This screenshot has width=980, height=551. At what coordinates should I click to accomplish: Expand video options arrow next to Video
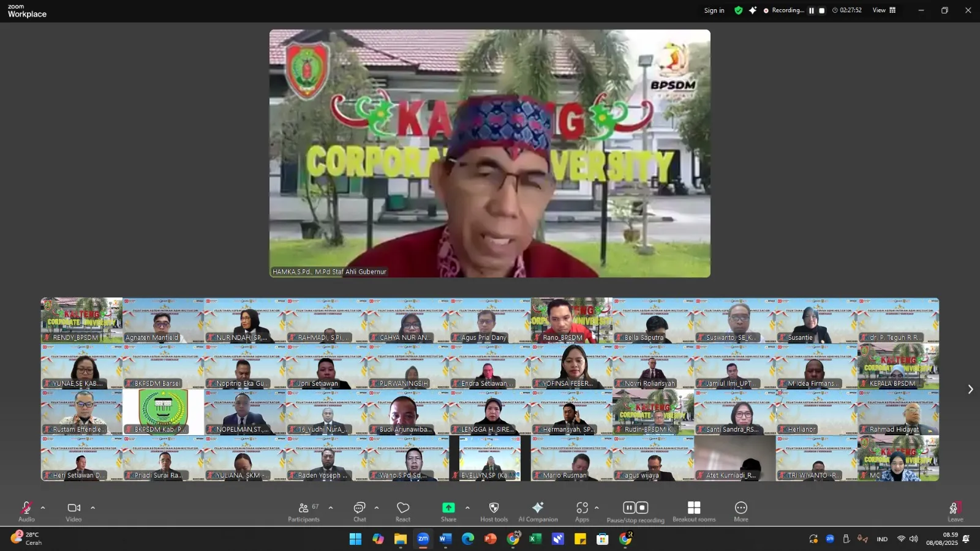coord(92,508)
